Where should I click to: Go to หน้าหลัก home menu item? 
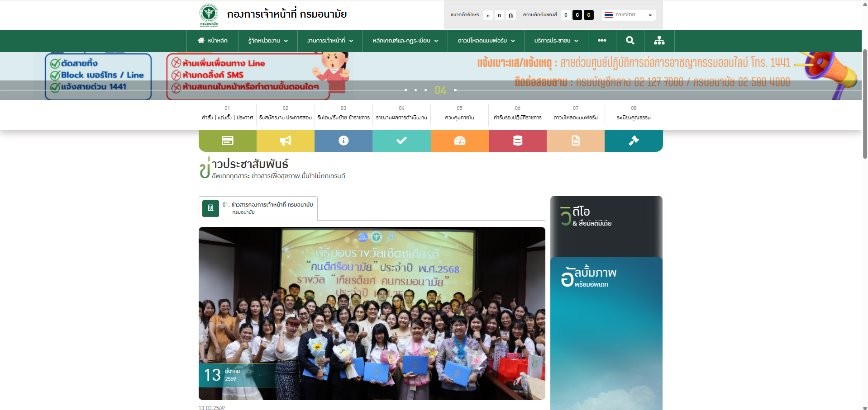click(213, 41)
